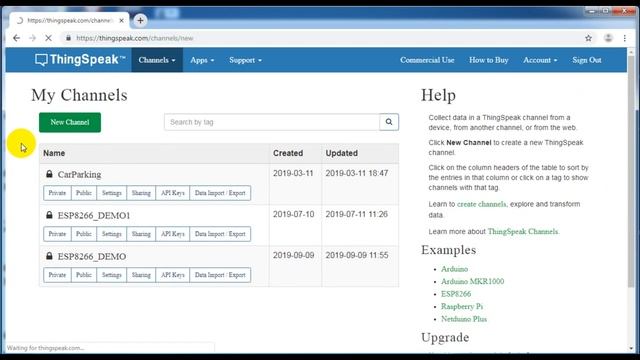Screen dimensions: 640x360
Task: Click the scrollbar down arrow
Action: coord(631,349)
